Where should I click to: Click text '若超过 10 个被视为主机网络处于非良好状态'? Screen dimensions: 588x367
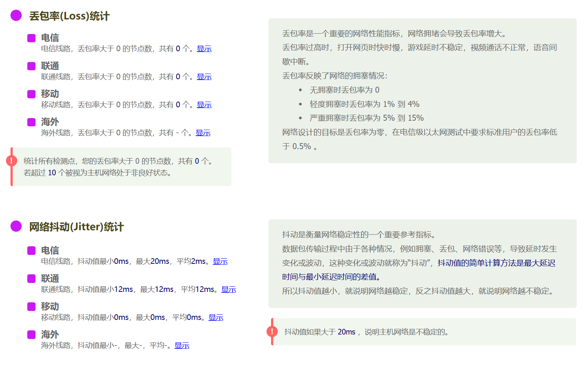click(x=95, y=173)
